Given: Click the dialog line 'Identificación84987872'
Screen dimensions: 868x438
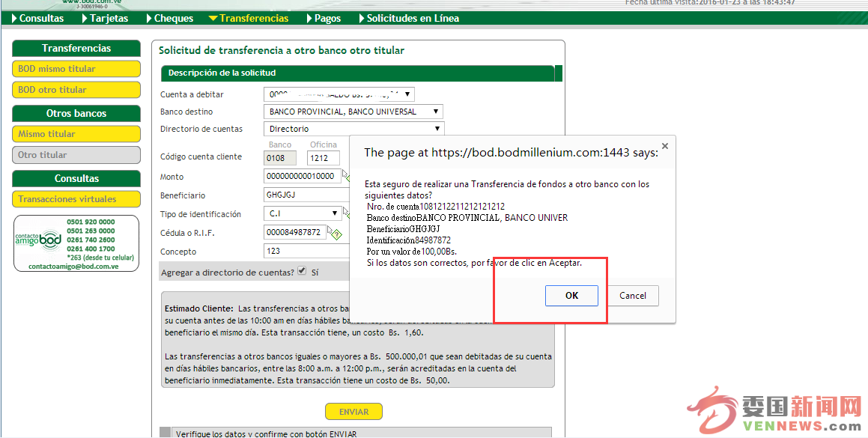Looking at the screenshot, I should [408, 240].
